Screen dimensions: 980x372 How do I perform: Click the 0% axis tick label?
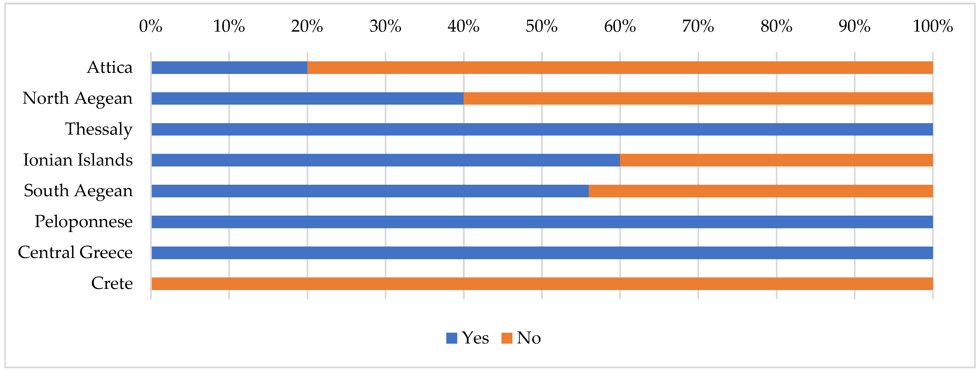[x=151, y=27]
